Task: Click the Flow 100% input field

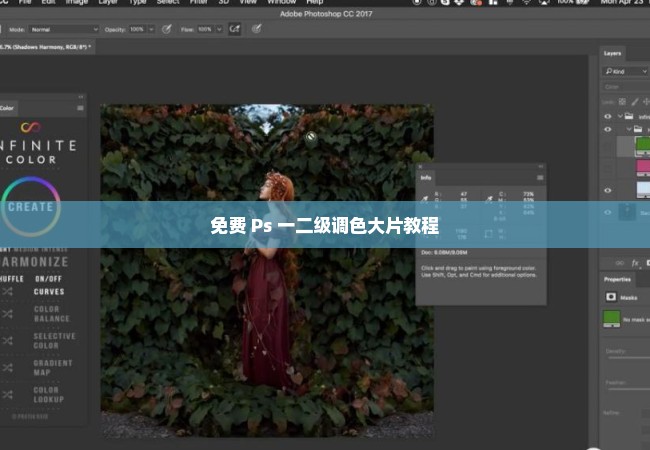Action: click(x=205, y=29)
